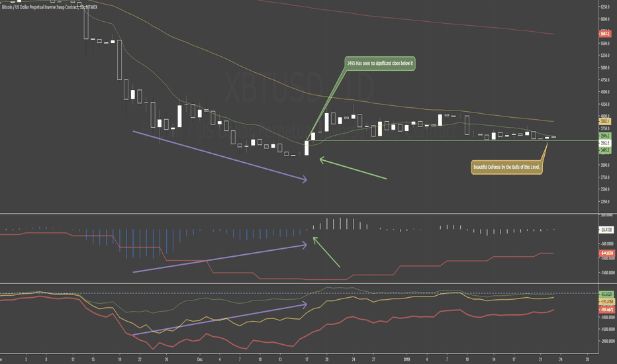Click the 27 date label on time axis
Image resolution: width=617 pixels, height=364 pixels.
373,359
